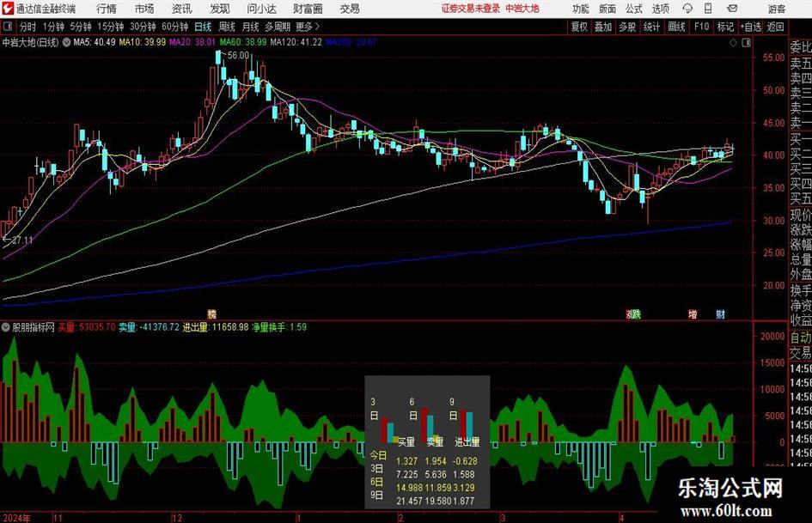Click the 净量换手: 1.59 value
Image resolution: width=812 pixels, height=523 pixels.
279,327
